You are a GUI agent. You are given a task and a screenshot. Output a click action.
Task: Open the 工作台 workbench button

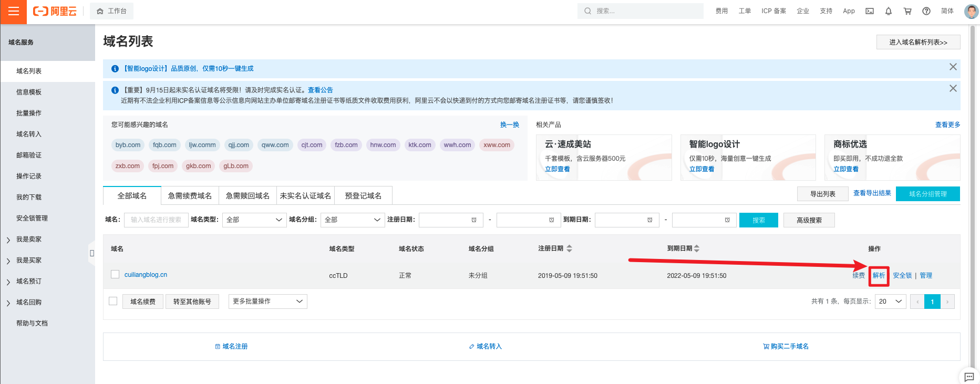click(112, 11)
